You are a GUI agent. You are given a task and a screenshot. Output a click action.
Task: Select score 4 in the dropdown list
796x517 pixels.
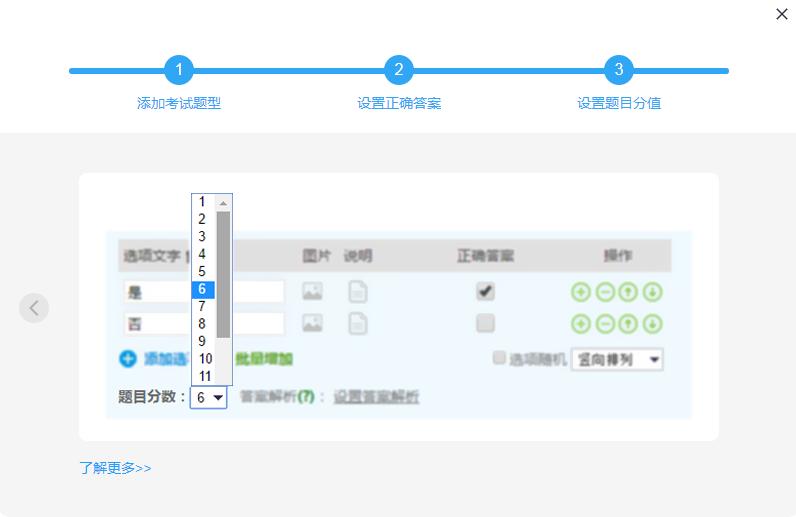(x=203, y=254)
